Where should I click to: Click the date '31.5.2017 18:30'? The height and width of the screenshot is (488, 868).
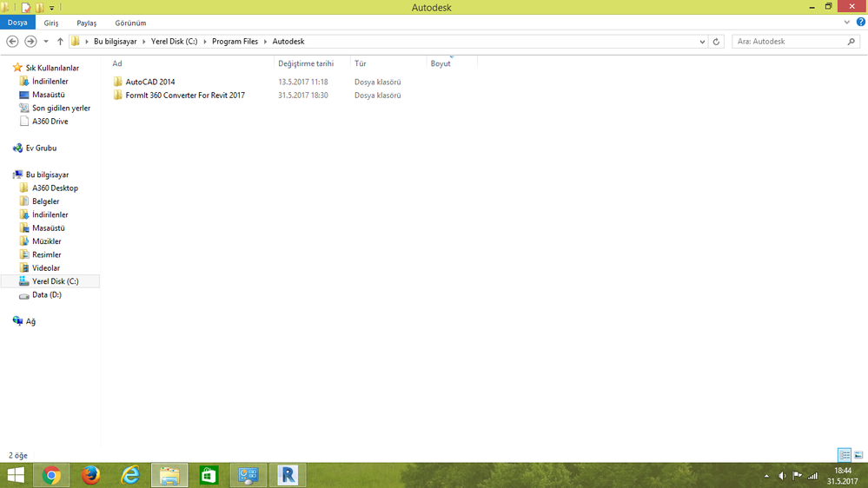pyautogui.click(x=303, y=96)
